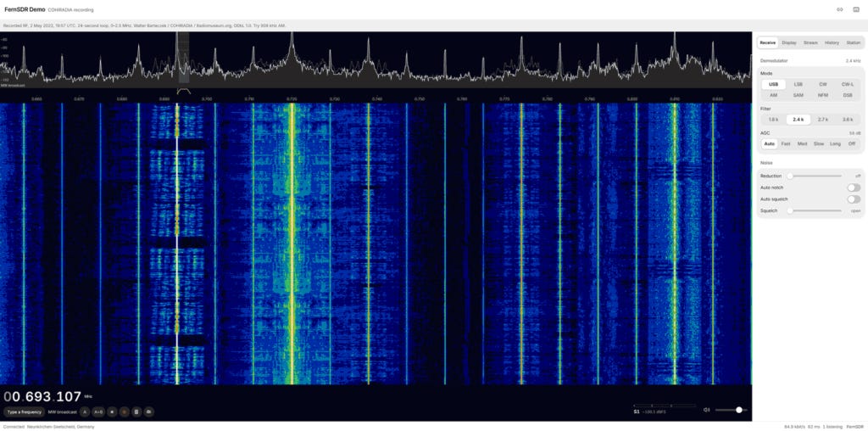Open the History tab
The height and width of the screenshot is (431, 868).
tap(832, 42)
